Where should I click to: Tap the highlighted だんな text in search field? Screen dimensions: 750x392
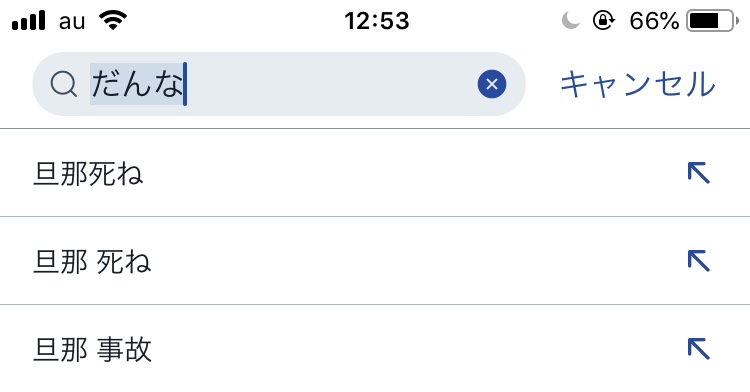tap(137, 84)
